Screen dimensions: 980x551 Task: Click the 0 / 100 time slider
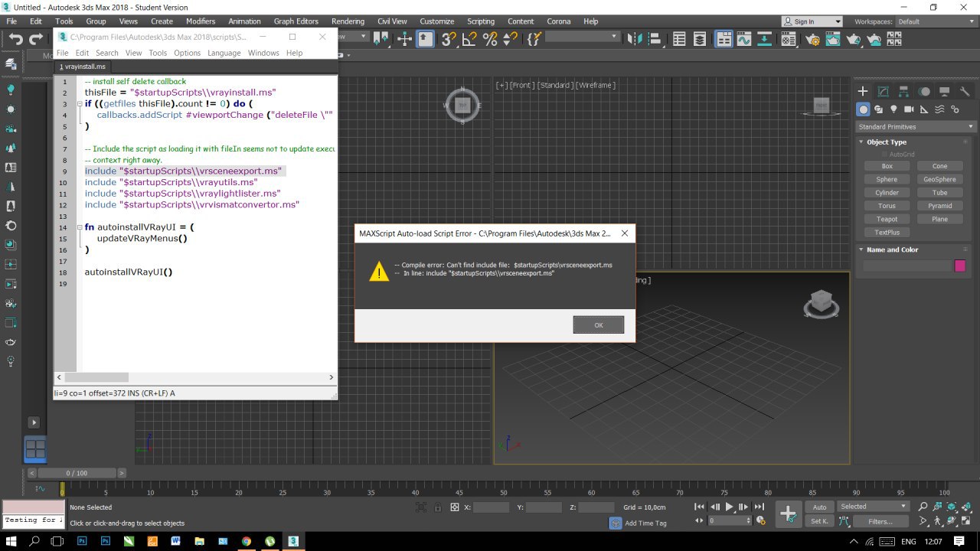coord(77,473)
